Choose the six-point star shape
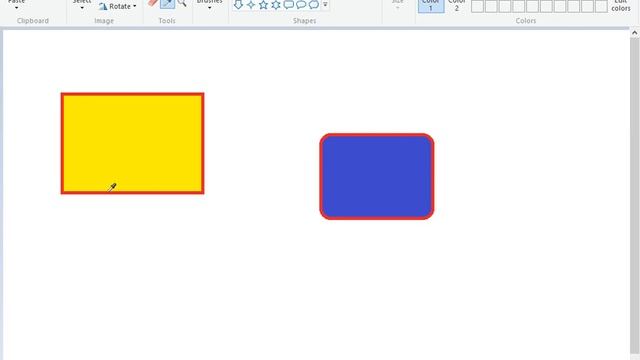This screenshot has width=640, height=360. tap(276, 4)
